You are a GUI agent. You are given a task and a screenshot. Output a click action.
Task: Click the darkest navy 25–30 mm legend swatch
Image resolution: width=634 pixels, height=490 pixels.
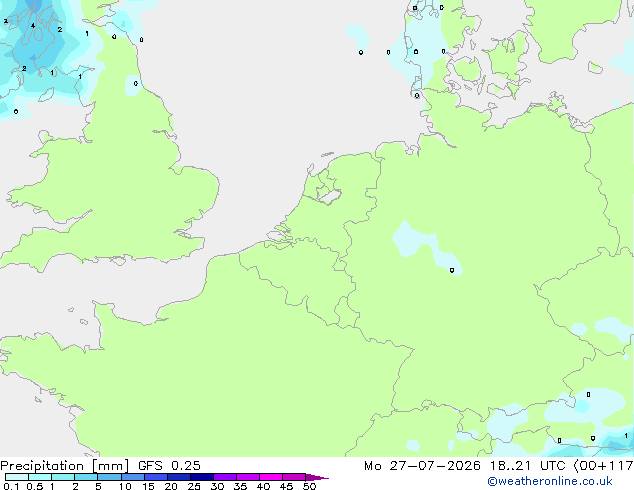(202, 477)
